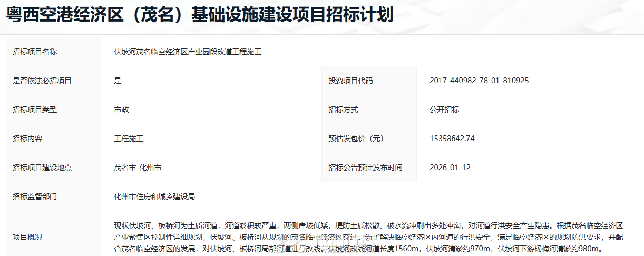Click the department 化州市住房和城乡建设局
Viewport: 644px width, 256px height.
click(154, 196)
